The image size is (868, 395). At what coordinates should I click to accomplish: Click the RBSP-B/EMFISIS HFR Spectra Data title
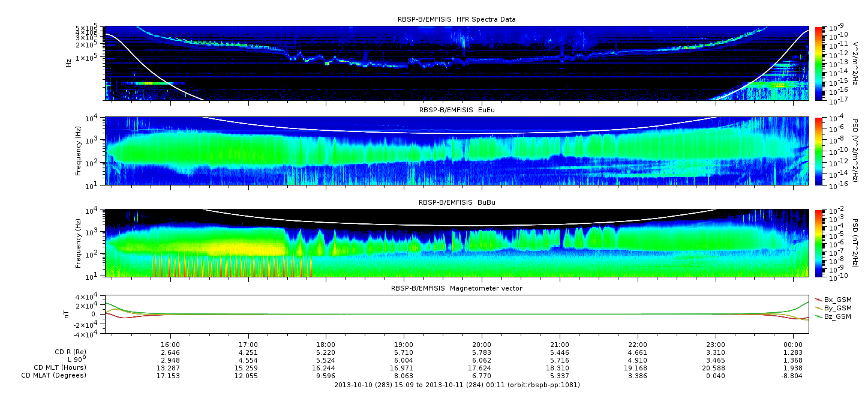(456, 19)
